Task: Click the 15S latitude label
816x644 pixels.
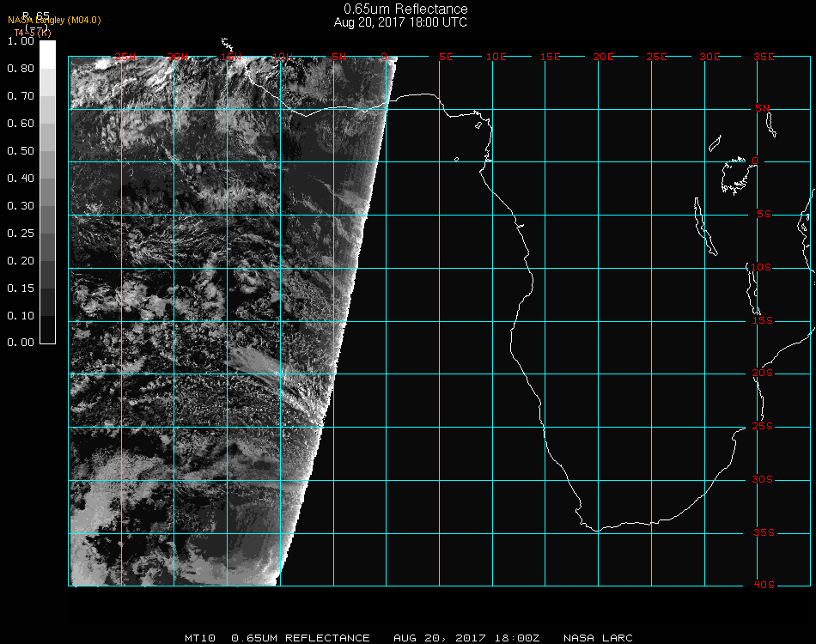Action: 763,321
